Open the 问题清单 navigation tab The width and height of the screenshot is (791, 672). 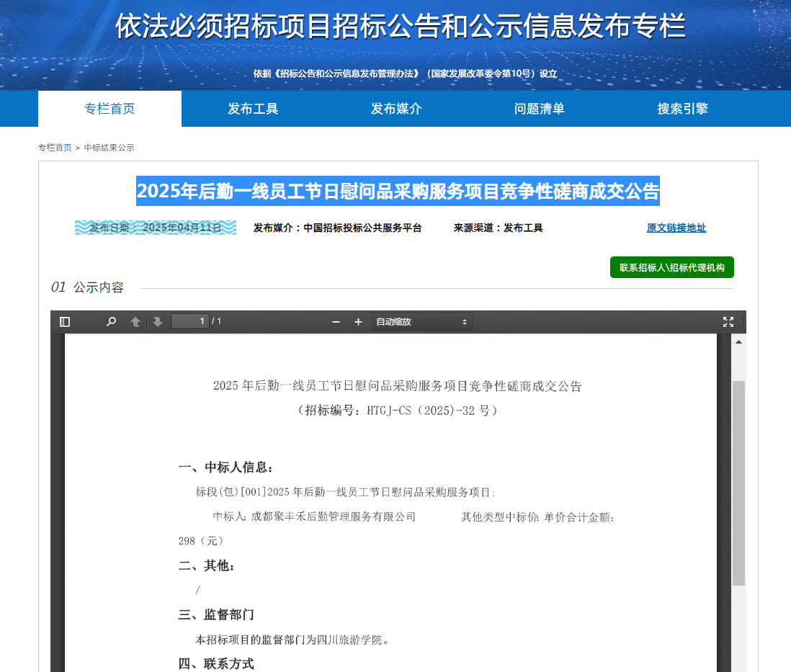(540, 109)
